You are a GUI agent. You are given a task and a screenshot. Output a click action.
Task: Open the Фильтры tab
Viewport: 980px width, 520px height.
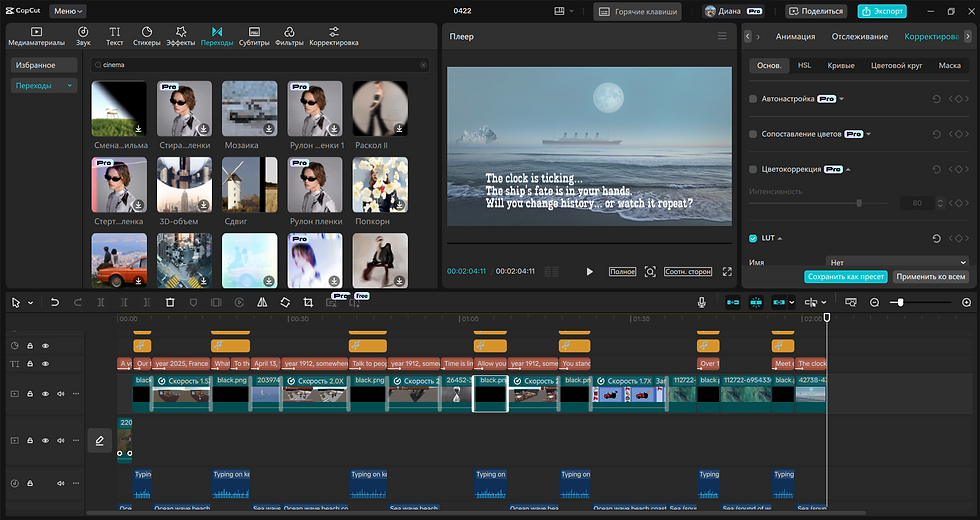tap(289, 36)
